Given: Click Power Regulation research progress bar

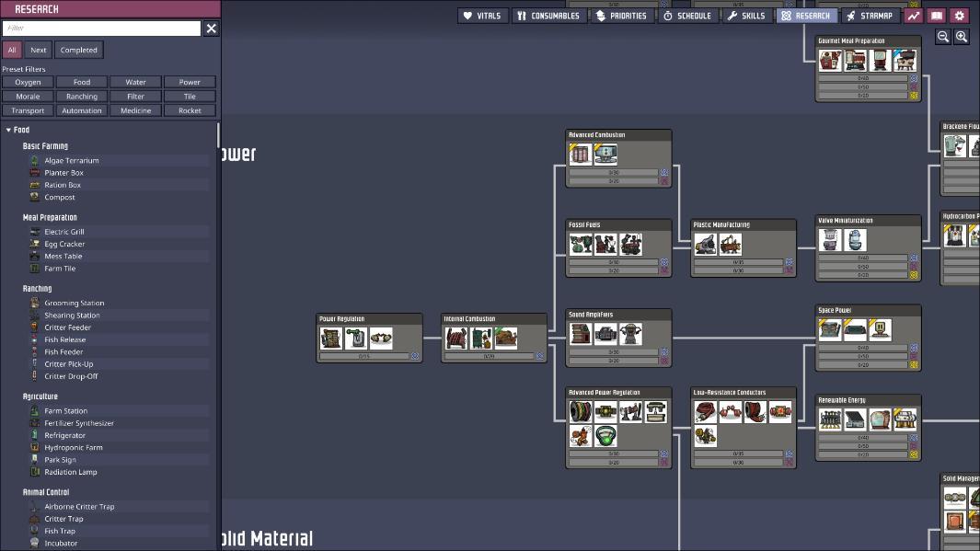Looking at the screenshot, I should [x=363, y=356].
